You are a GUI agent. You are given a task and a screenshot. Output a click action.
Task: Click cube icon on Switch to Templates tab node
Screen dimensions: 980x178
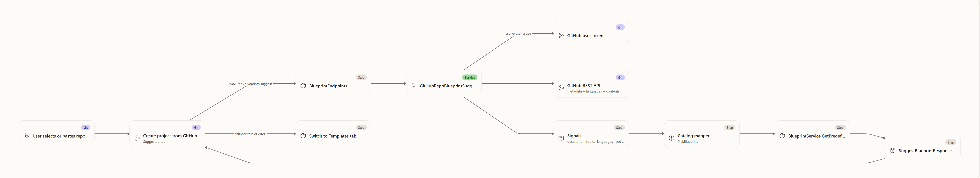click(303, 136)
